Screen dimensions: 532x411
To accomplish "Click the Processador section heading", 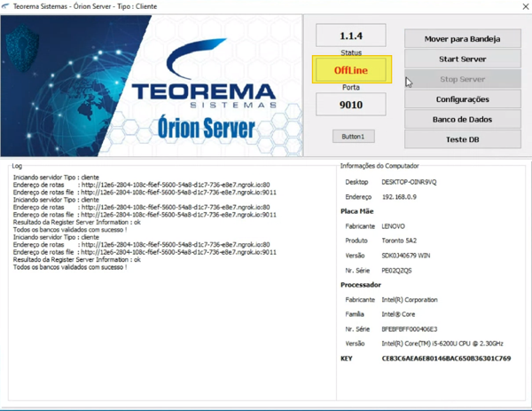I will [361, 285].
